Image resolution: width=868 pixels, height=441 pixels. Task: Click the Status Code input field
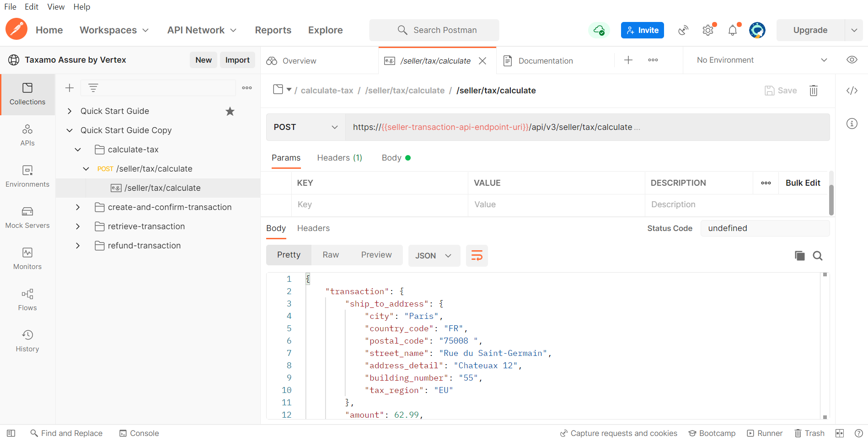pyautogui.click(x=765, y=228)
